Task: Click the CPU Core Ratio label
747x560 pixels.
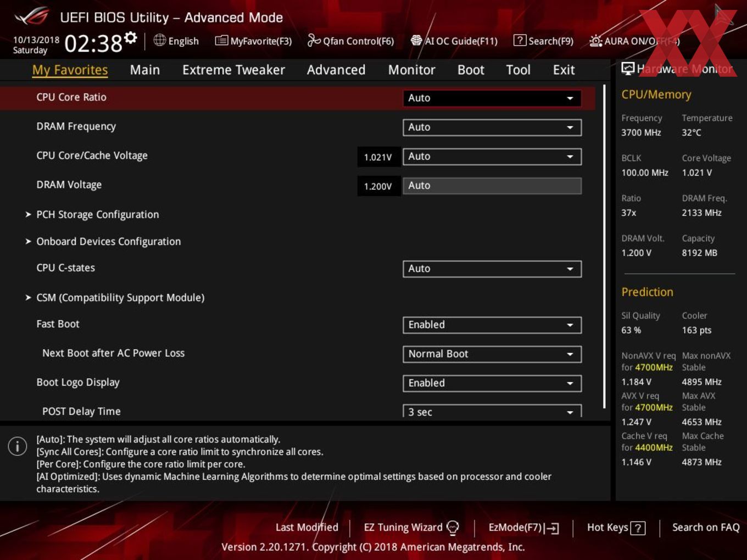Action: [71, 97]
